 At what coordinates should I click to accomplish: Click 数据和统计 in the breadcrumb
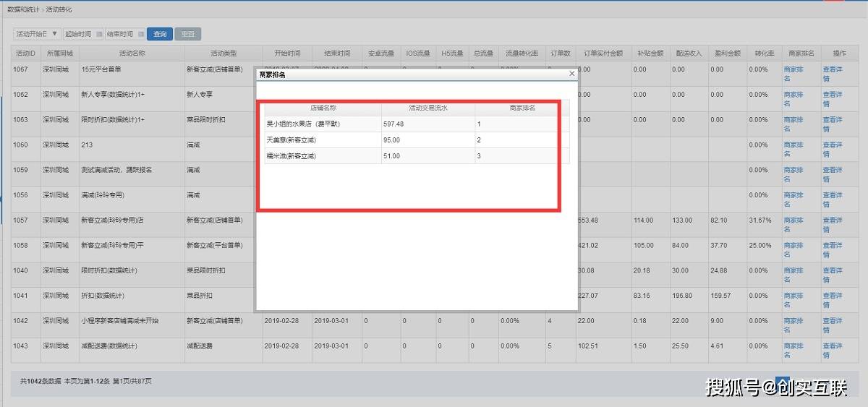(x=24, y=9)
